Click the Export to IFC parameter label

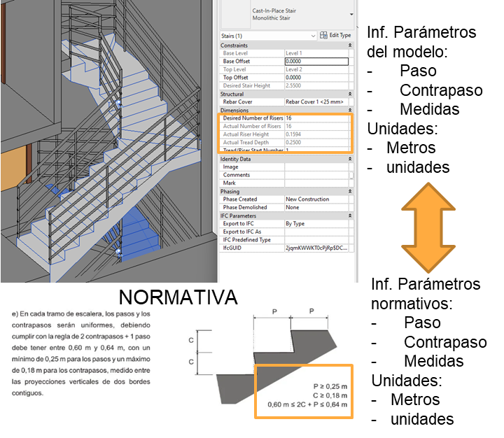point(238,224)
